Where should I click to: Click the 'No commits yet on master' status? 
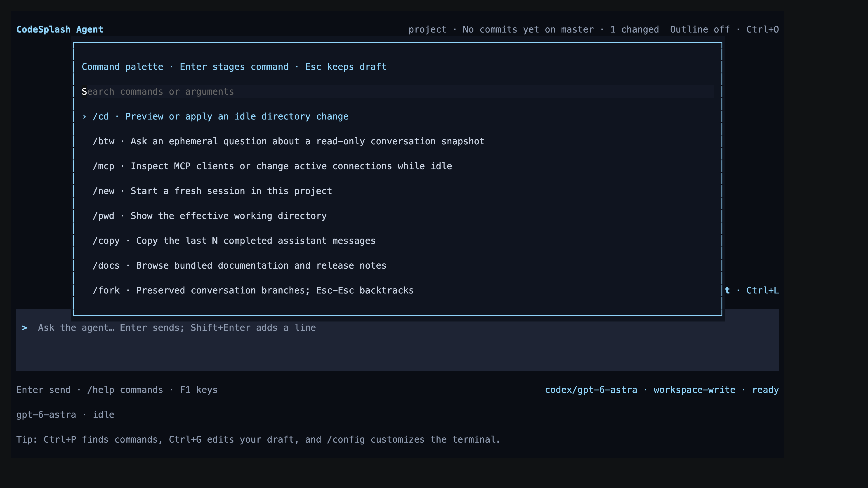tap(528, 30)
